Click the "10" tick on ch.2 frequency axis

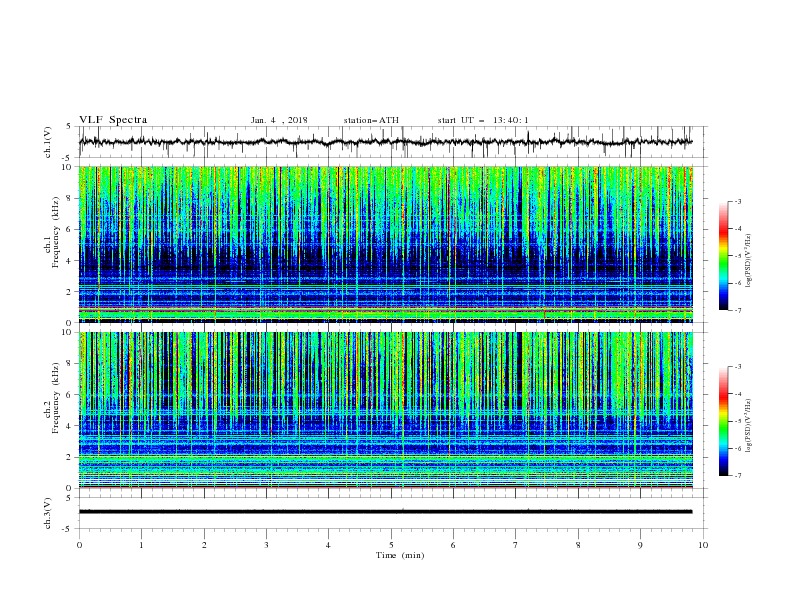coord(68,332)
